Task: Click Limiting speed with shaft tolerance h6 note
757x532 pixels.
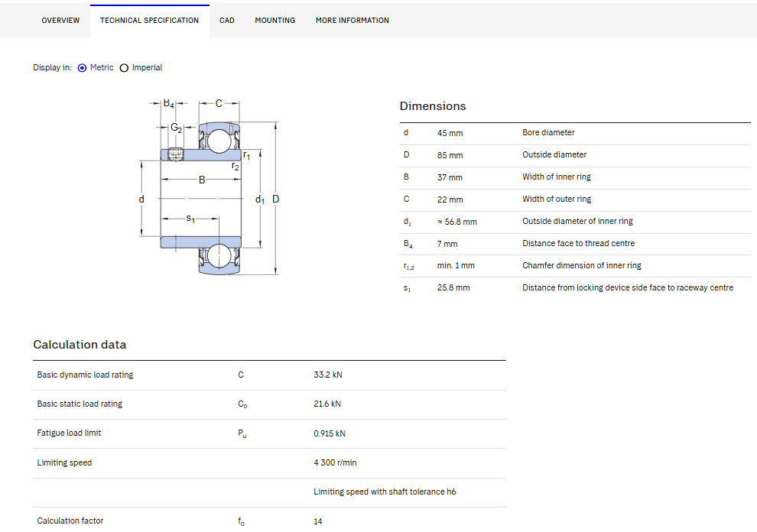Action: coord(385,491)
